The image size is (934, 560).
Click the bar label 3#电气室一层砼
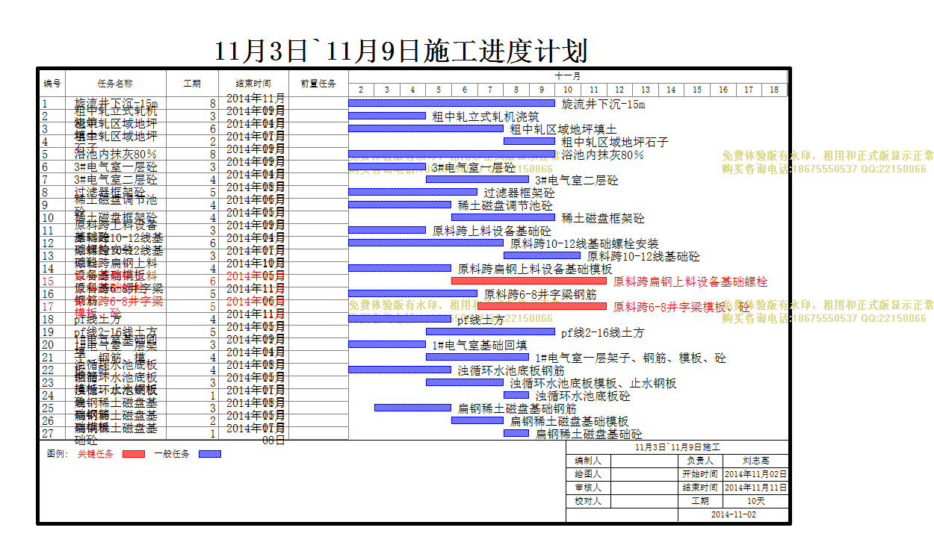point(474,167)
